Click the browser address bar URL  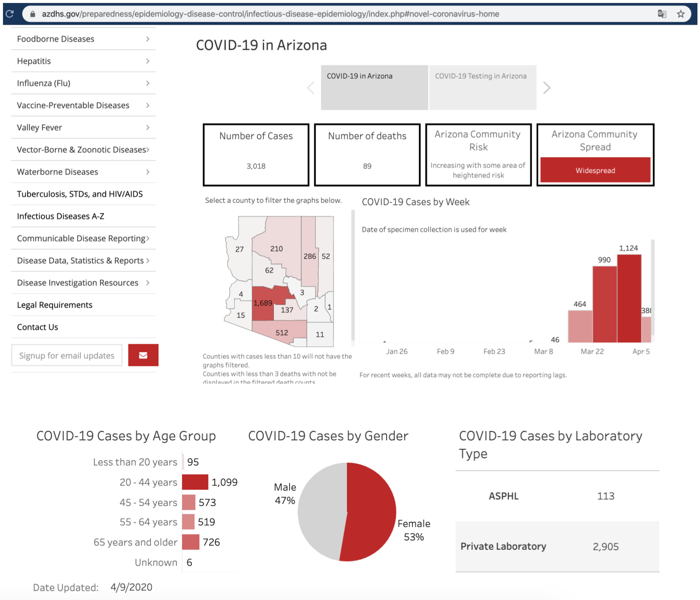270,14
